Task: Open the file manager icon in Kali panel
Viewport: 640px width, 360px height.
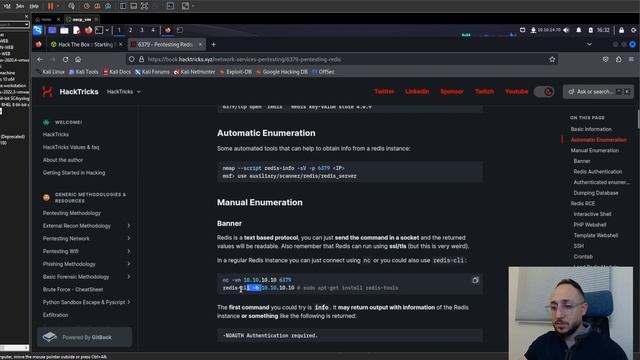Action: (64, 30)
